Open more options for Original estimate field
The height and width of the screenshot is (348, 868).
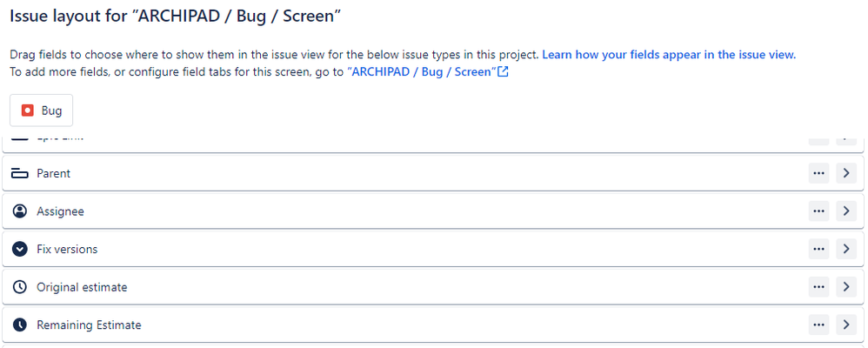point(818,286)
